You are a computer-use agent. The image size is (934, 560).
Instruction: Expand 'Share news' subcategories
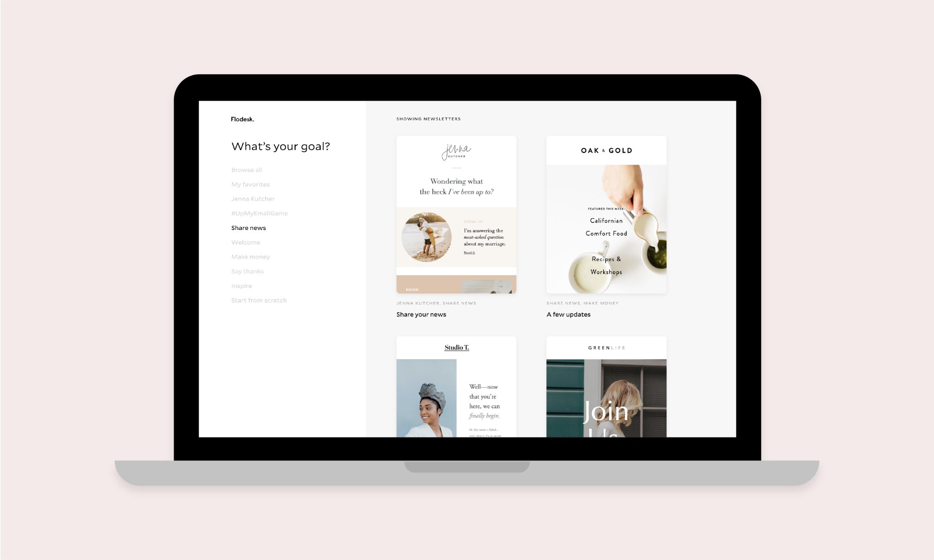tap(248, 227)
